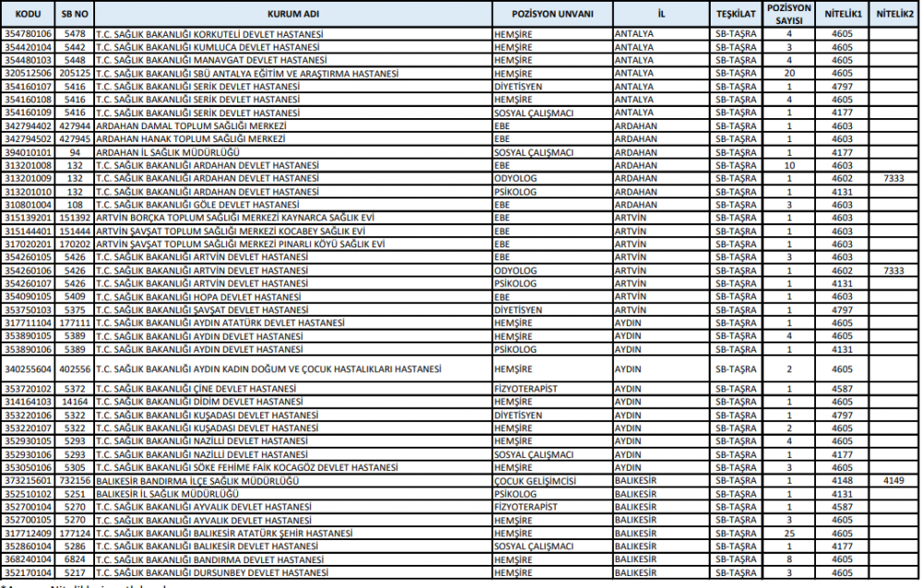Select code cell 353220107
Image resolution: width=923 pixels, height=588 pixels.
click(x=29, y=428)
